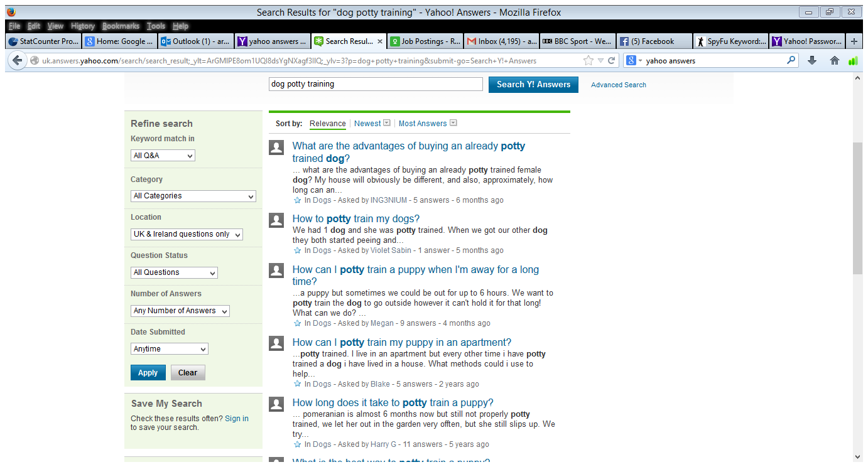Click the 'dog potty training' search field

[x=376, y=84]
